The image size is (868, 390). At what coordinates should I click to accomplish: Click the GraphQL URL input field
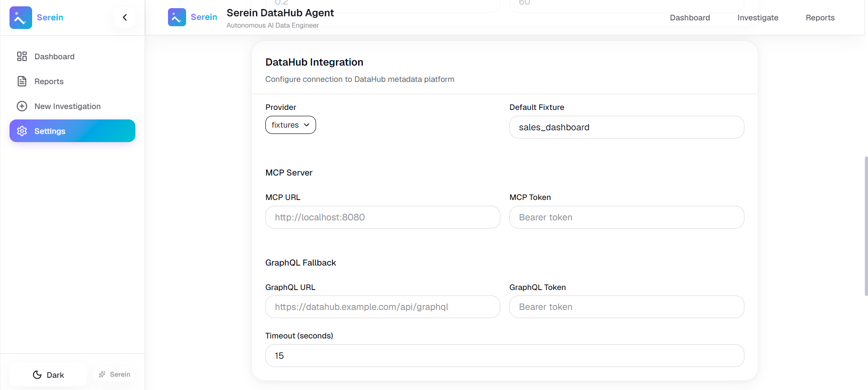(383, 307)
